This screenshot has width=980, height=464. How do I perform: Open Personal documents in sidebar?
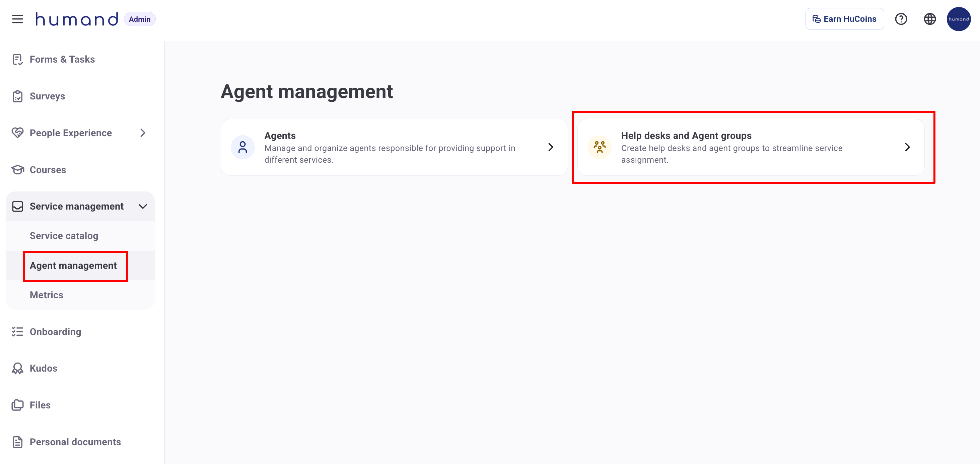coord(75,442)
